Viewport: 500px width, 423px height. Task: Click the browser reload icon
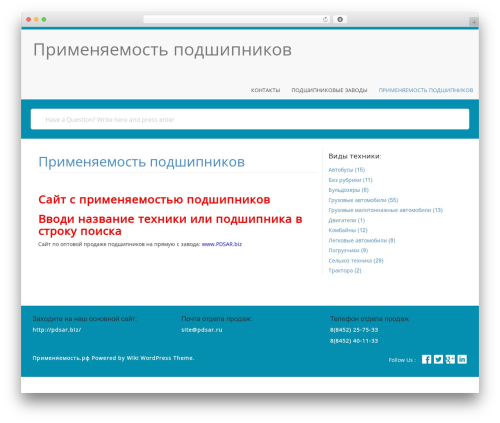point(325,19)
